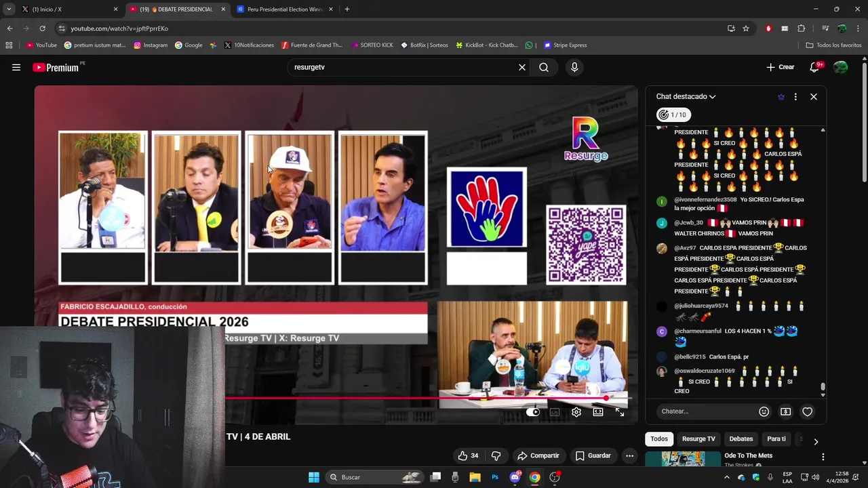Open the Windows Start menu
This screenshot has height=488, width=868.
point(314,477)
